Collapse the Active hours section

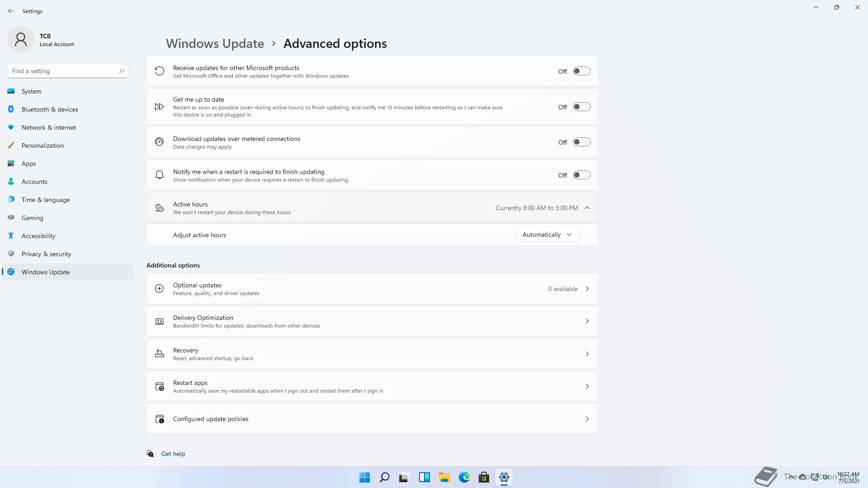587,208
